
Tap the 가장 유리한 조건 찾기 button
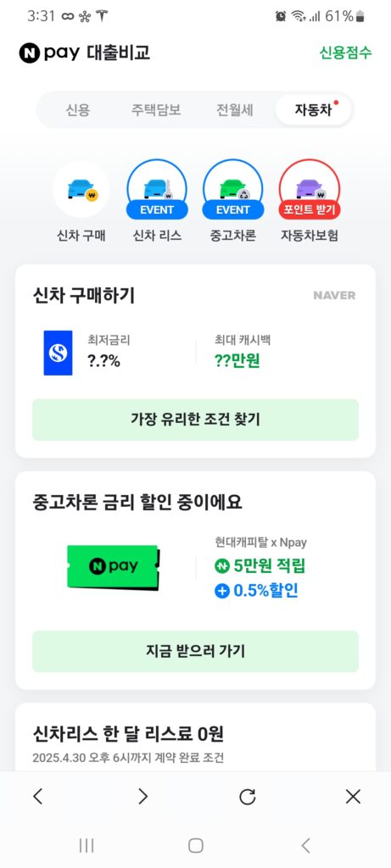(195, 420)
